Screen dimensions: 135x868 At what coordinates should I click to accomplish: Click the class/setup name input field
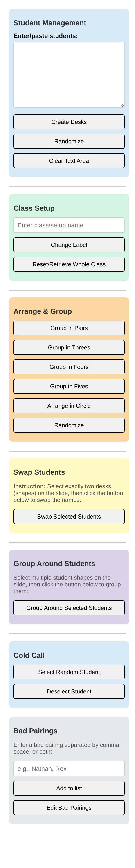click(x=69, y=225)
